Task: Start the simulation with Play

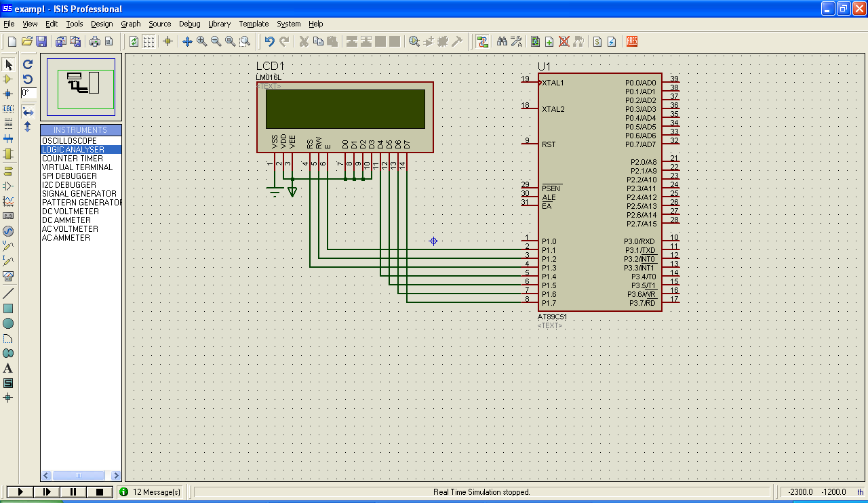Action: coord(20,491)
